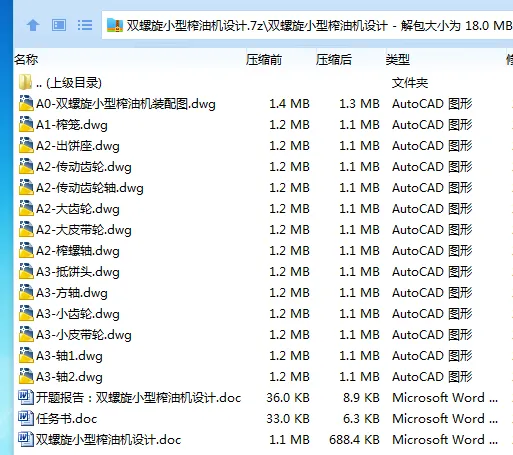The image size is (513, 455).
Task: Select file A3-小齿轮.dwg
Action: (78, 314)
